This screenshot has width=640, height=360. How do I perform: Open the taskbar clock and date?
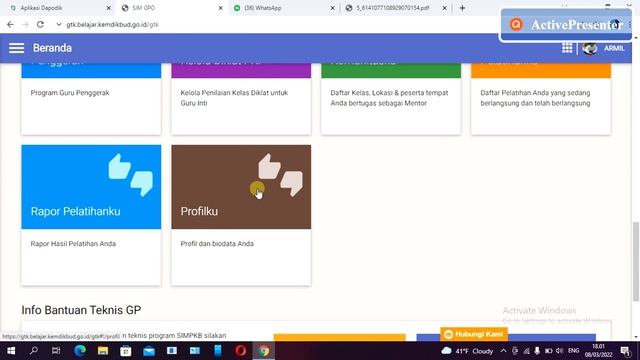tap(598, 351)
